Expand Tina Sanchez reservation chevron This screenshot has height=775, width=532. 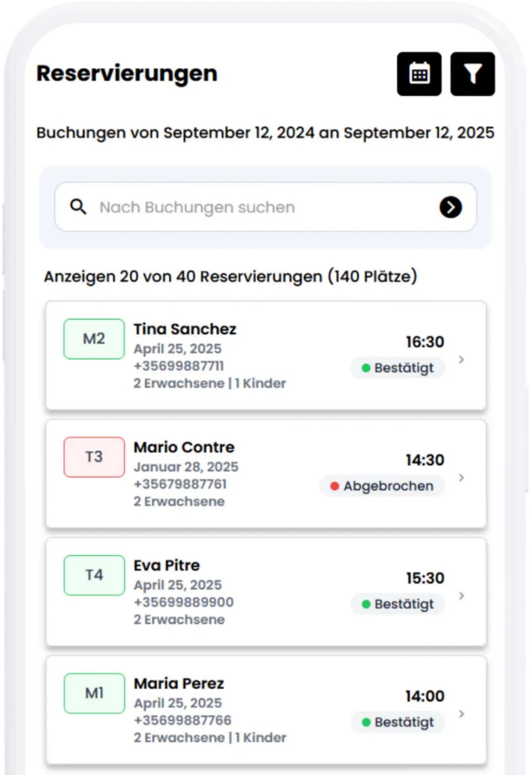pyautogui.click(x=461, y=359)
